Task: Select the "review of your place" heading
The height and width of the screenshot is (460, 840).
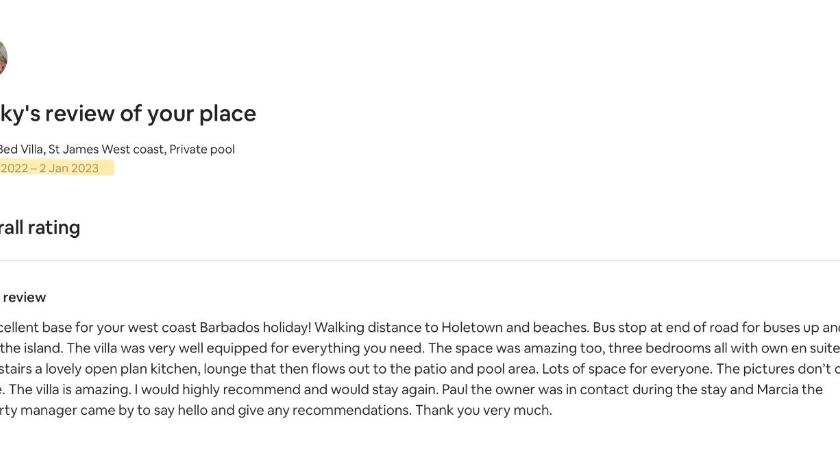Action: (x=151, y=114)
